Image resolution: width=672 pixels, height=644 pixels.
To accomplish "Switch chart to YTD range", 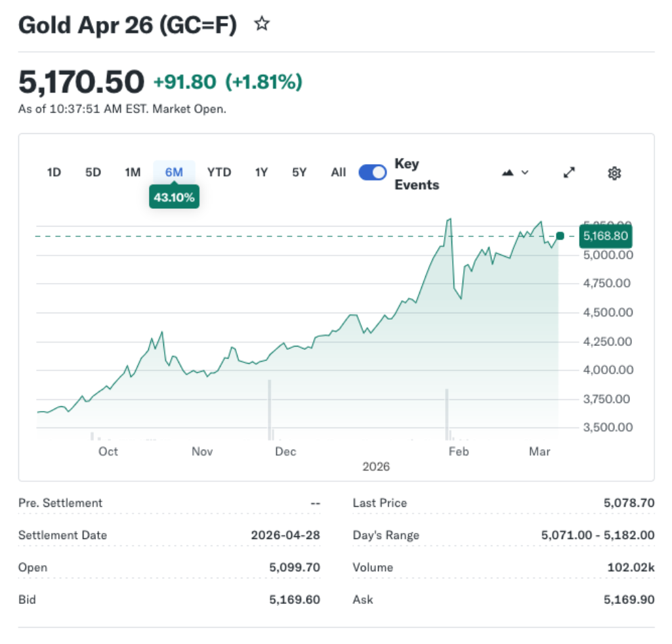I will pos(219,173).
